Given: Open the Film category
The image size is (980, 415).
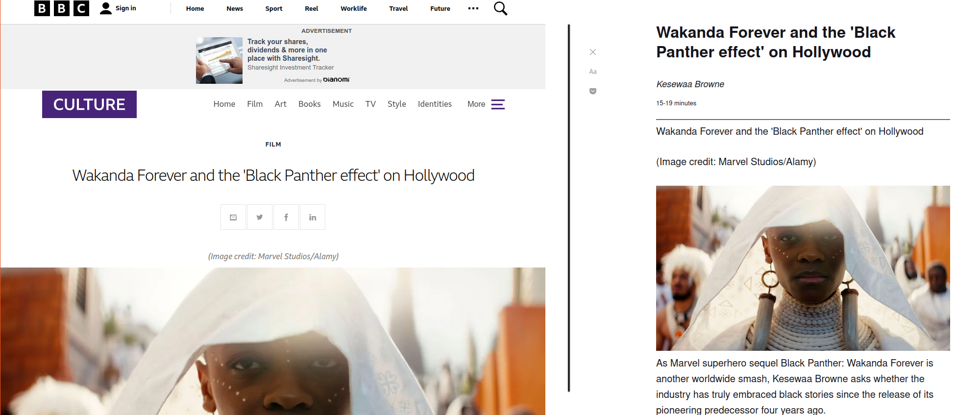Looking at the screenshot, I should point(255,104).
